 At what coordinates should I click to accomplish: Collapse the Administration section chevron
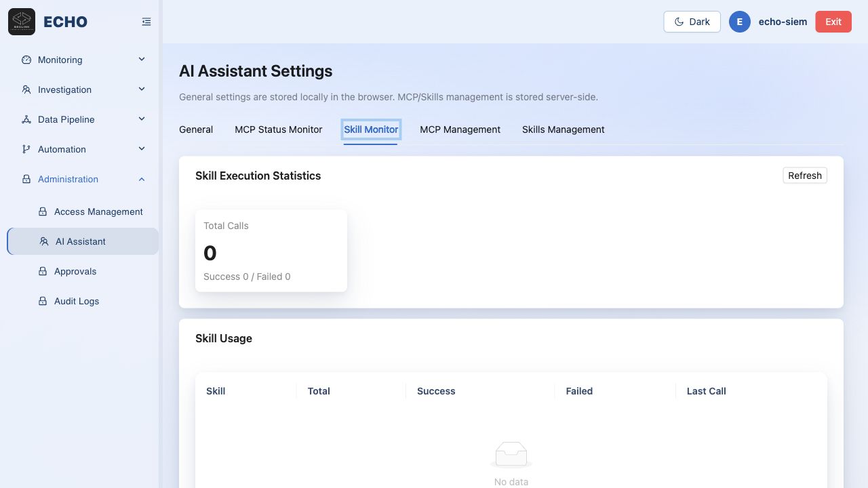click(142, 179)
